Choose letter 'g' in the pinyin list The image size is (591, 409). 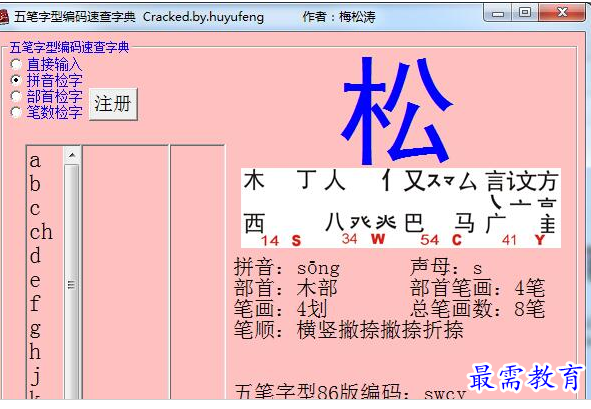pos(35,329)
